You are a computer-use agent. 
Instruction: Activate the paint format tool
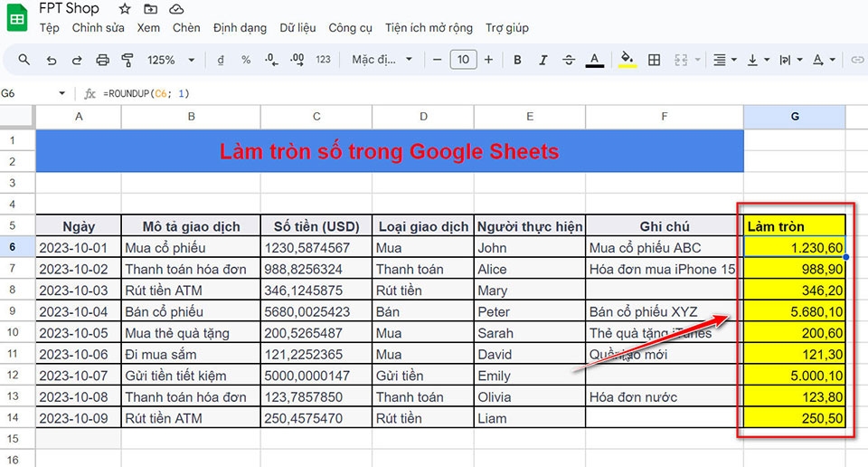coord(127,60)
